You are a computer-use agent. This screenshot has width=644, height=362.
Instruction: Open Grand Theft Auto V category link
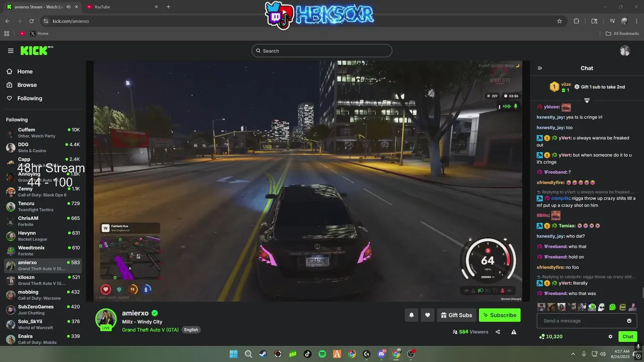click(150, 330)
